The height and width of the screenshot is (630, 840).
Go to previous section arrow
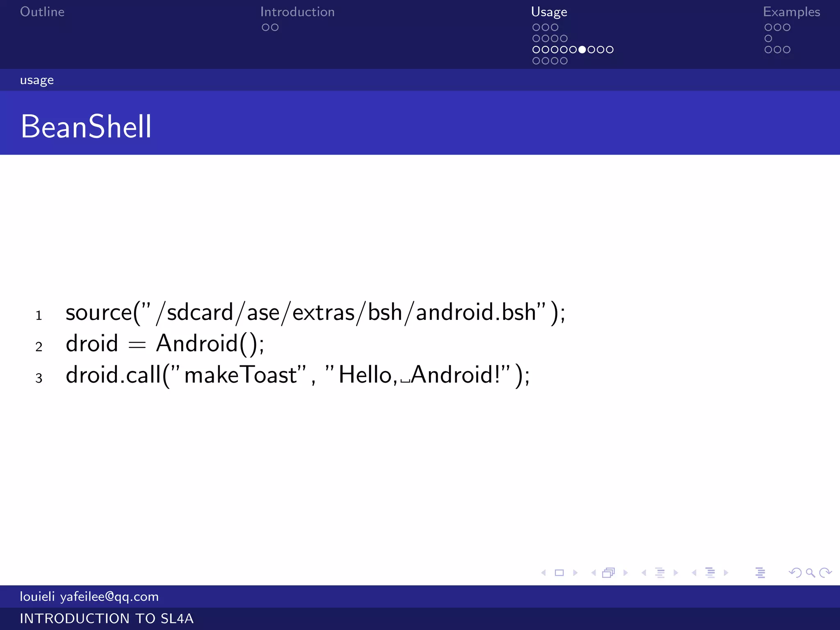694,573
